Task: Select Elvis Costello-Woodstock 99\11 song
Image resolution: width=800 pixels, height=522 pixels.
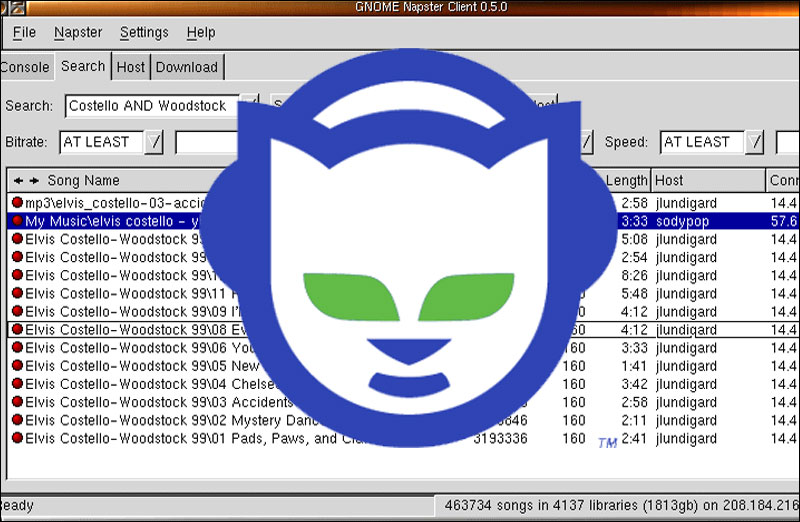Action: [404, 293]
